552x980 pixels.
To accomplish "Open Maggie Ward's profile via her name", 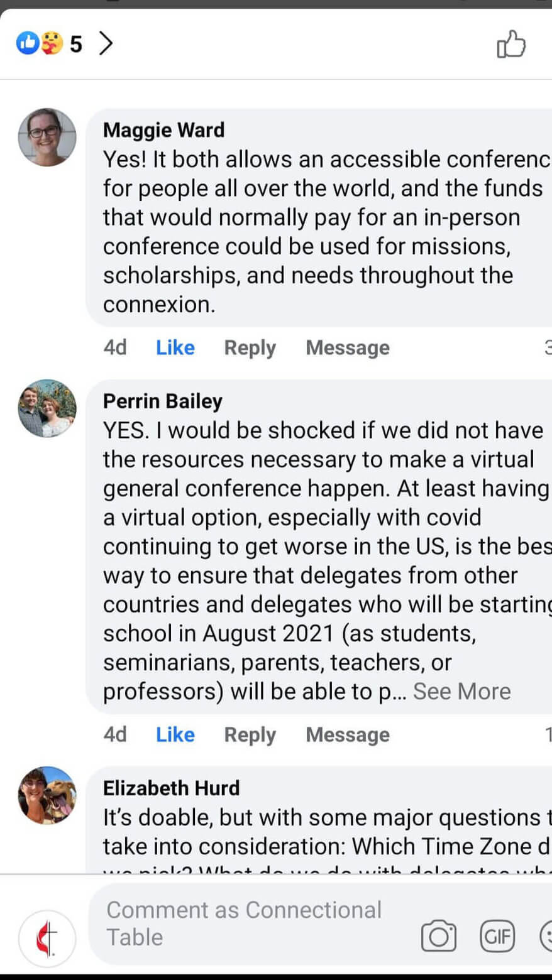I will [163, 129].
